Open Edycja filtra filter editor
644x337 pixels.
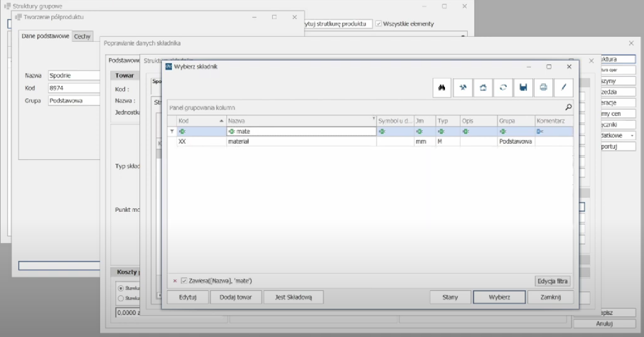553,282
